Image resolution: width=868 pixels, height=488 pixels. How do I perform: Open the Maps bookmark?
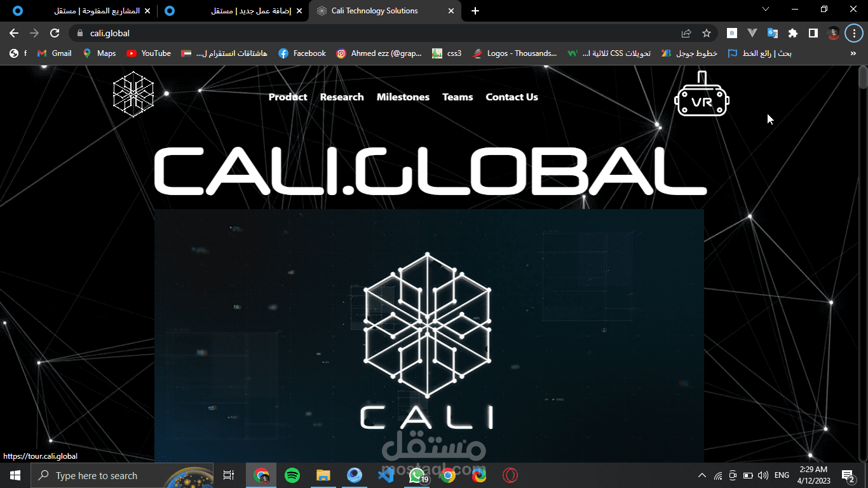coord(100,53)
